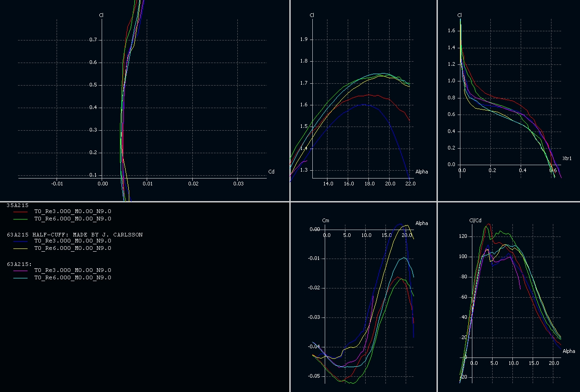The width and height of the screenshot is (580, 392).
Task: Select the 63A215 HALF-CUFF airfoil heading
Action: (x=75, y=235)
